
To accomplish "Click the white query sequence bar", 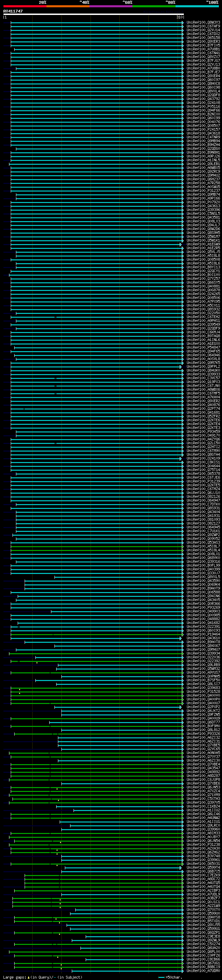I will pos(93,14).
